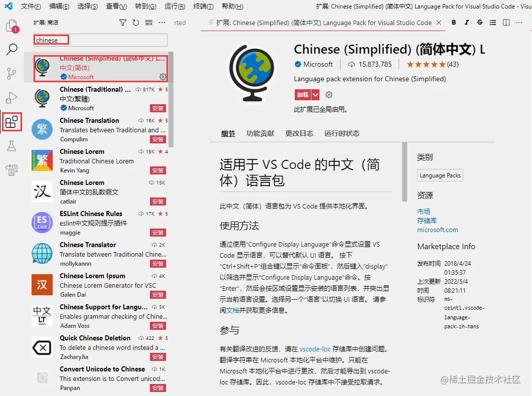
Task: Open the 终端(T) menu
Action: 203,6
